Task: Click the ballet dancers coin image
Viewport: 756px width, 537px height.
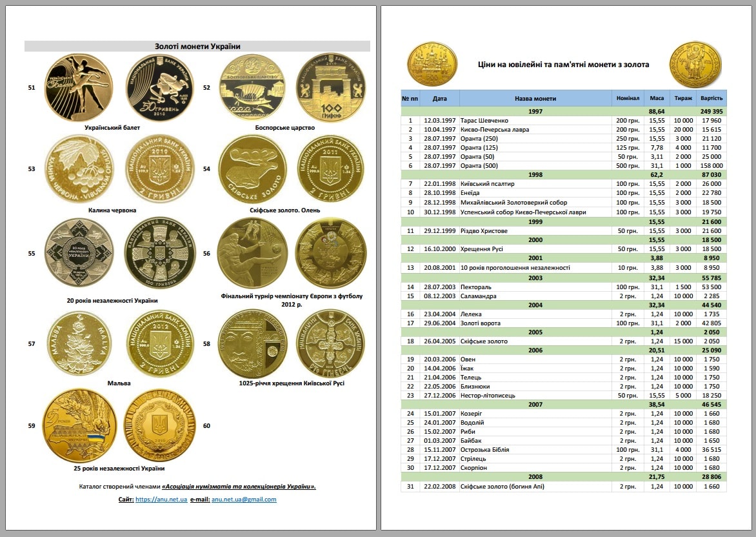Action: 79,88
